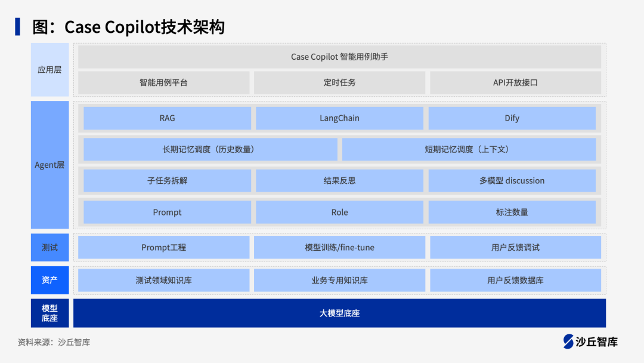Viewport: 644px width, 363px height.
Task: Click the 测试 layer label
Action: 49,247
